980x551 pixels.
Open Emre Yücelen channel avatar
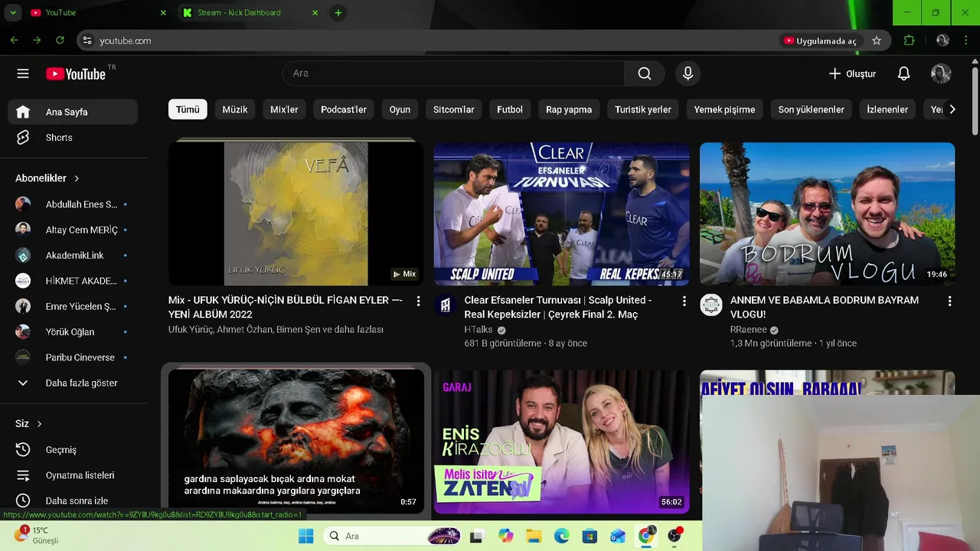tap(23, 306)
